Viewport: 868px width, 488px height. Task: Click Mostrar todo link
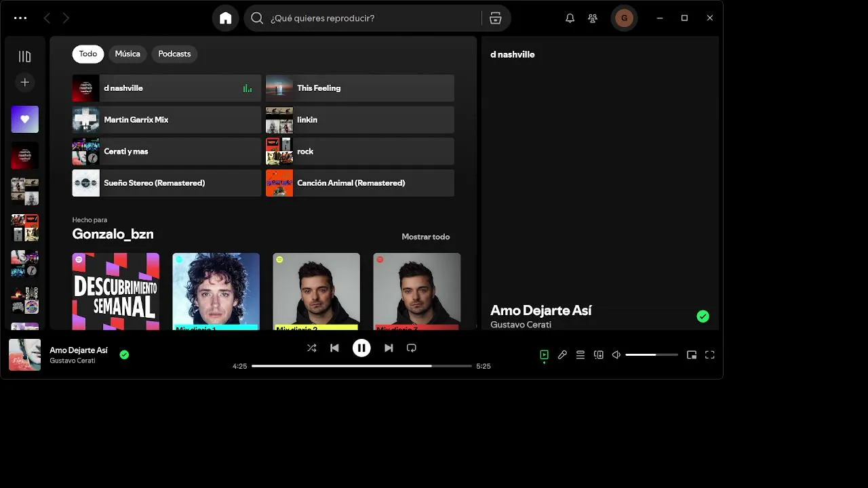[425, 237]
